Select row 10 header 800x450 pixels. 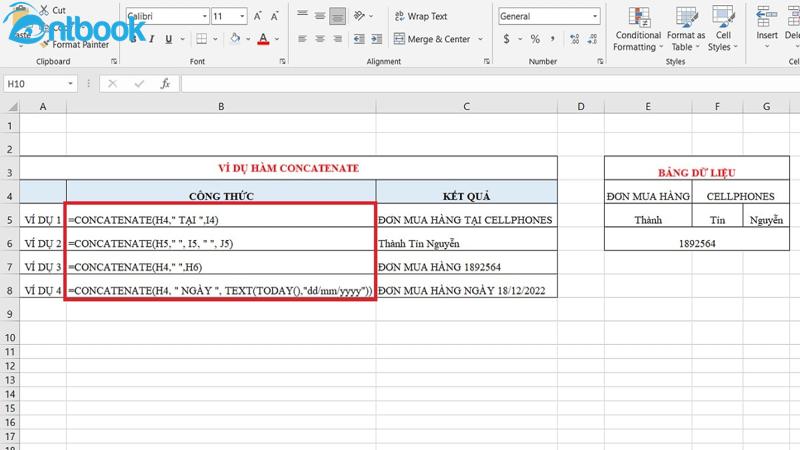[x=10, y=337]
